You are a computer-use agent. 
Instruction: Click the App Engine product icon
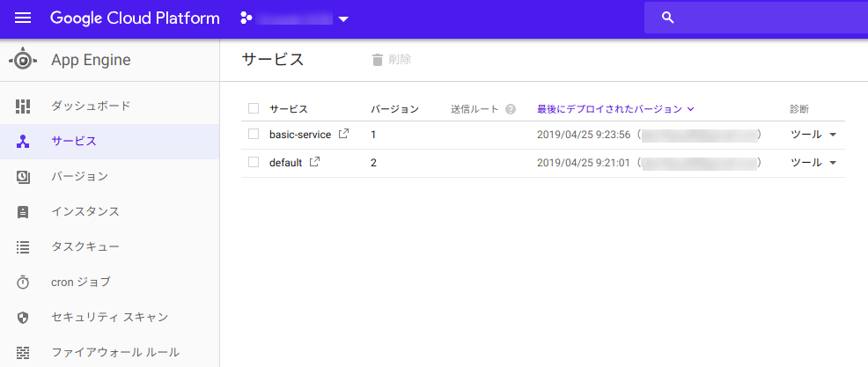click(23, 60)
